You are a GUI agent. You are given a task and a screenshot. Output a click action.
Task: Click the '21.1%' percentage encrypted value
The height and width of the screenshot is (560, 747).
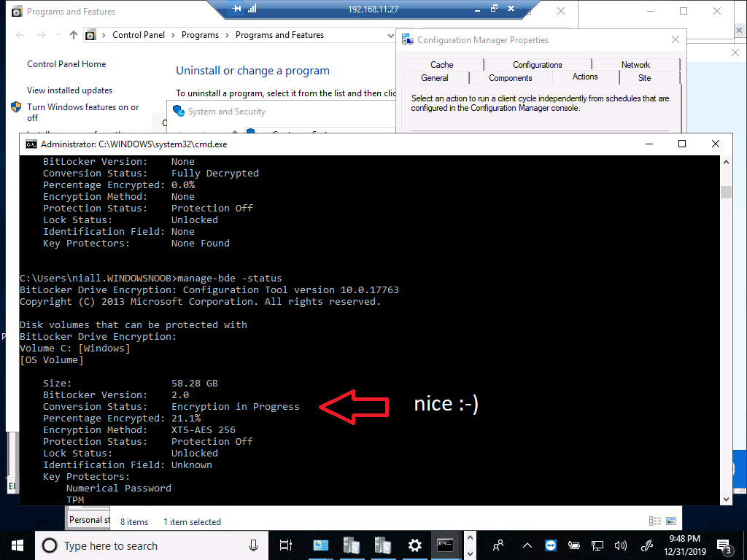186,418
